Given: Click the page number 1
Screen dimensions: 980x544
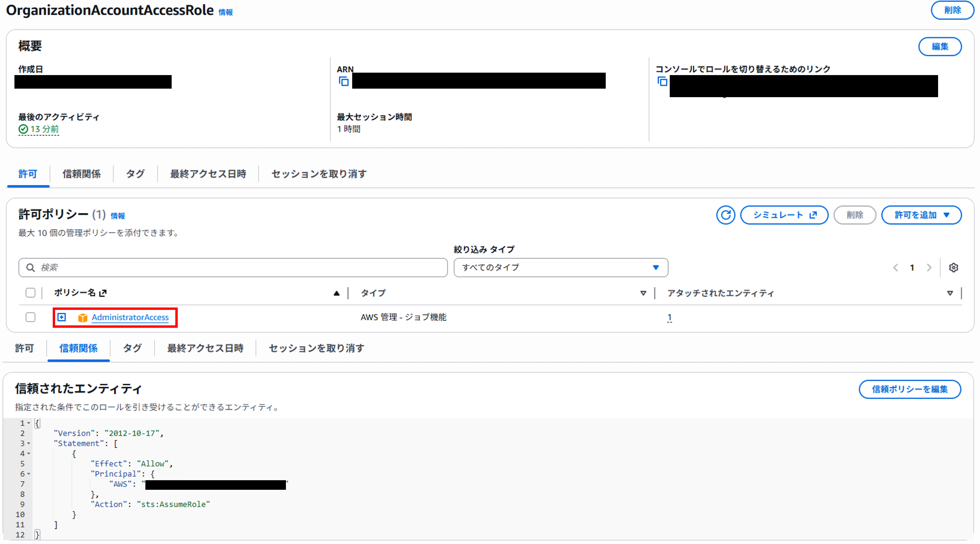Looking at the screenshot, I should (912, 268).
